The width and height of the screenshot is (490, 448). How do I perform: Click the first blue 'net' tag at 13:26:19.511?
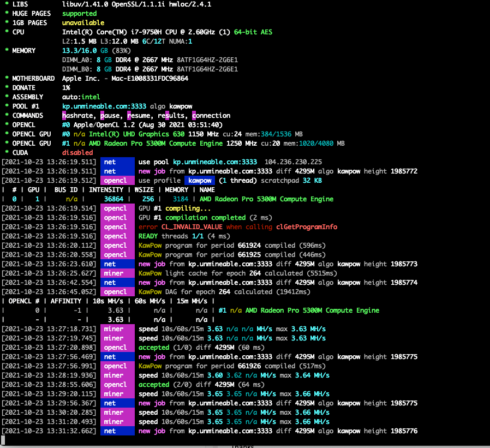click(x=117, y=162)
